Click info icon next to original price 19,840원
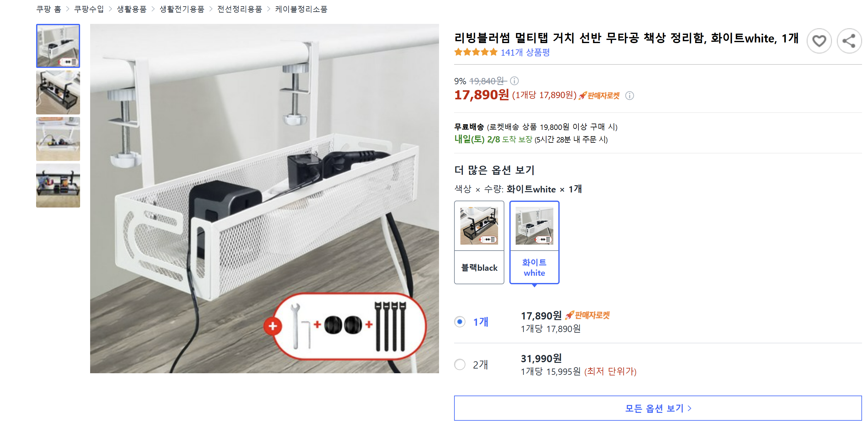Viewport: 868px width, 427px height. 515,81
